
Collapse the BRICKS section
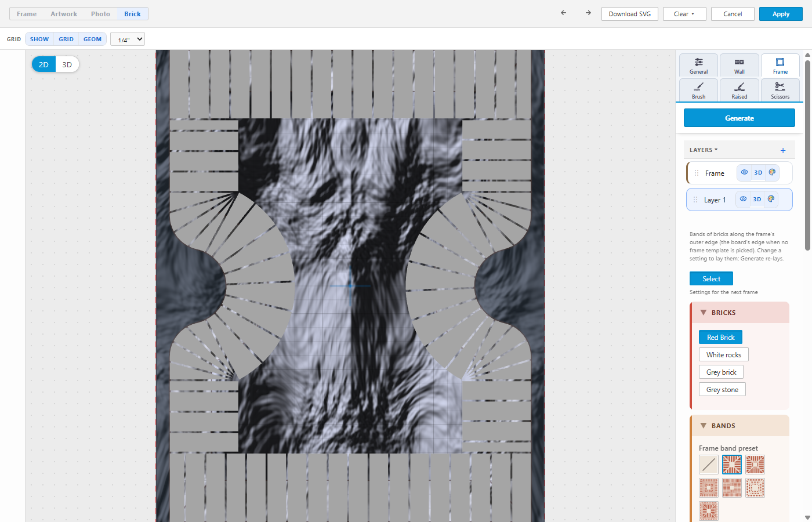coord(704,312)
